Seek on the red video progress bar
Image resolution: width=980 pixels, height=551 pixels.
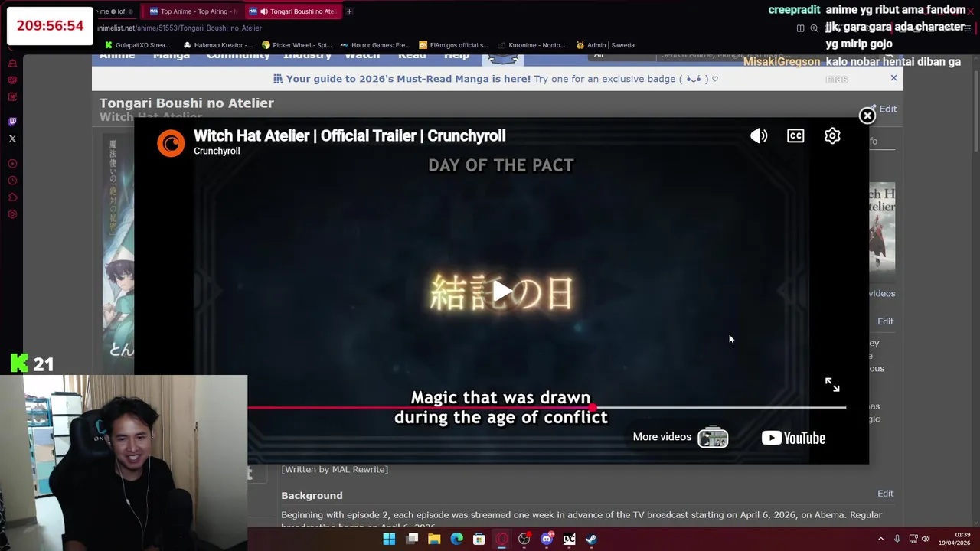[547, 407]
